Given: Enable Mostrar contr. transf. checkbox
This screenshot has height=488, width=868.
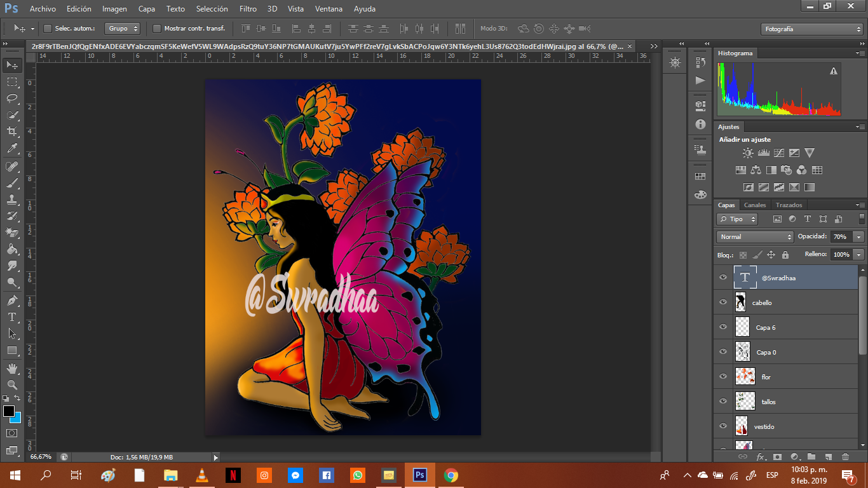Looking at the screenshot, I should pos(157,29).
